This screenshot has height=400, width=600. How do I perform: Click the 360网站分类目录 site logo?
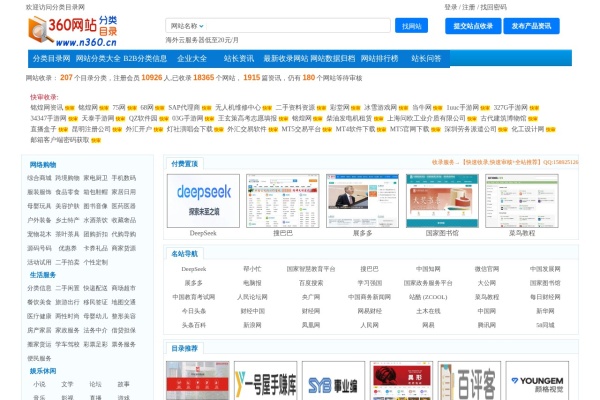click(x=73, y=31)
